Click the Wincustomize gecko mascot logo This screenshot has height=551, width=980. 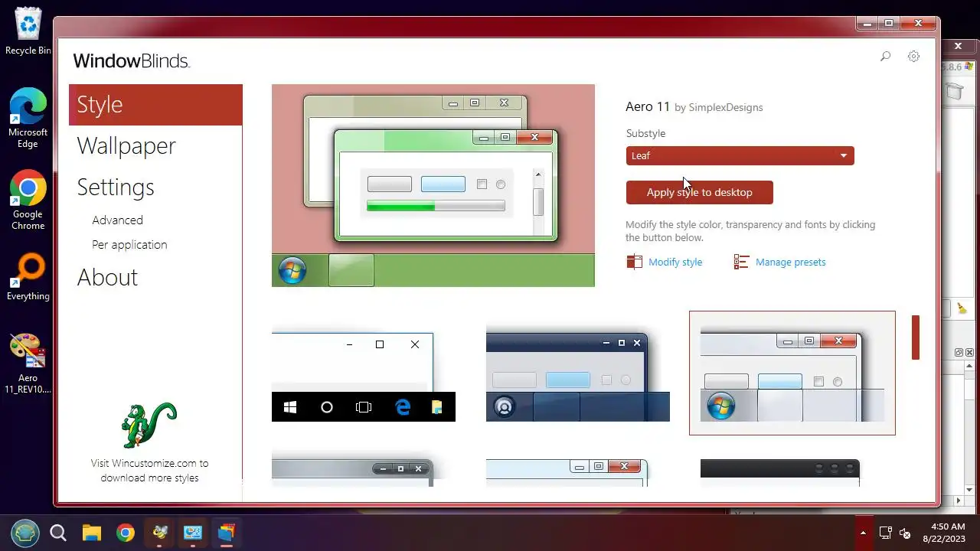coord(149,425)
